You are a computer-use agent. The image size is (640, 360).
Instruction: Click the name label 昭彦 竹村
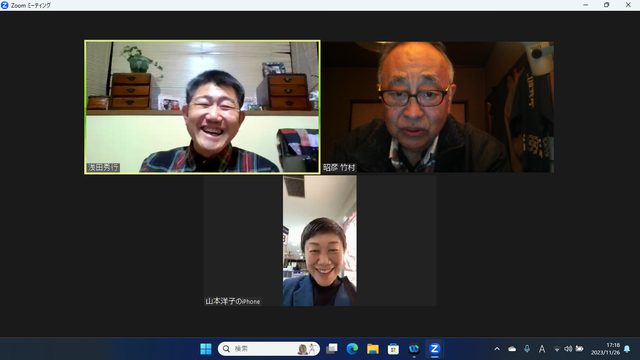(x=339, y=167)
